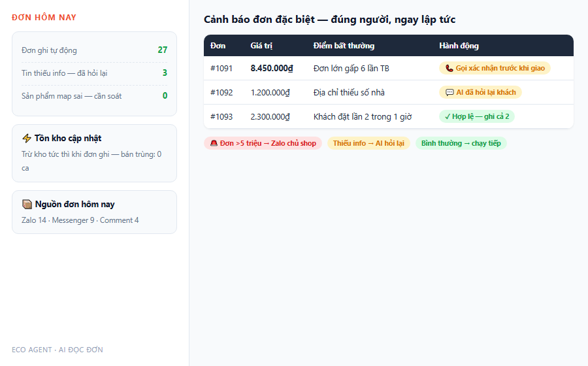Select the Thiếu info → AI hỏi lại tag
Image resolution: width=588 pixels, height=366 pixels.
pos(368,143)
